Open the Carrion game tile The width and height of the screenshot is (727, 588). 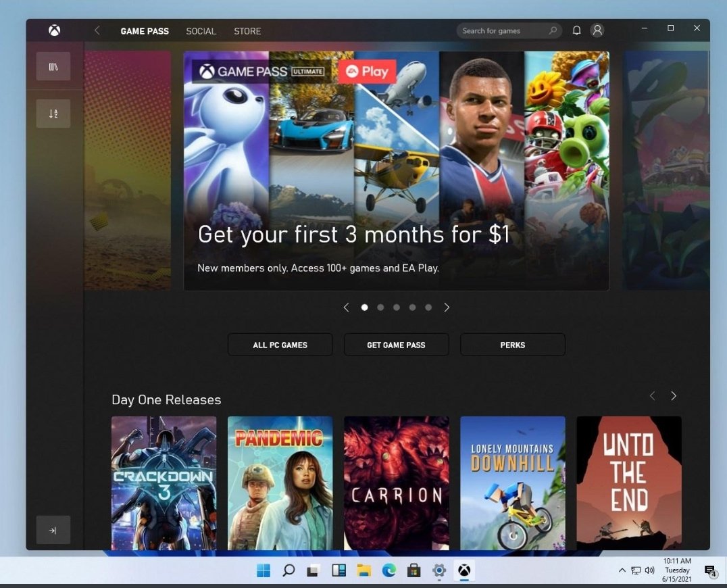(397, 483)
